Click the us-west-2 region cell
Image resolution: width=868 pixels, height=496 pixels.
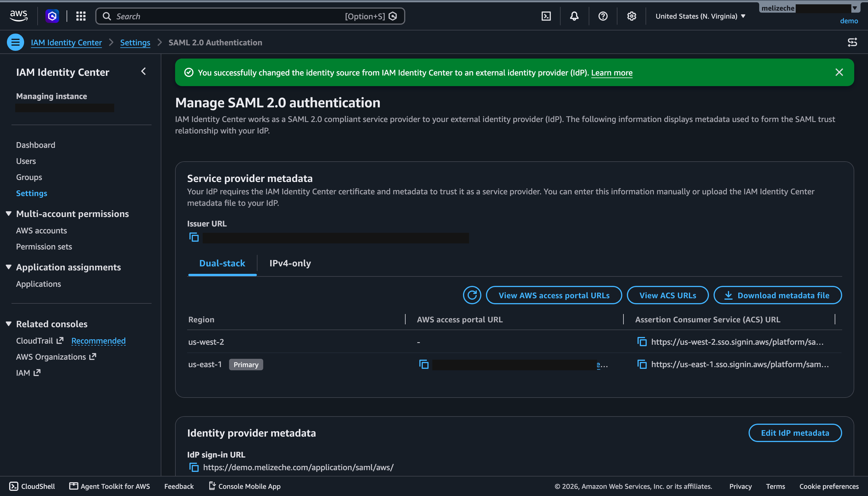[x=206, y=342]
